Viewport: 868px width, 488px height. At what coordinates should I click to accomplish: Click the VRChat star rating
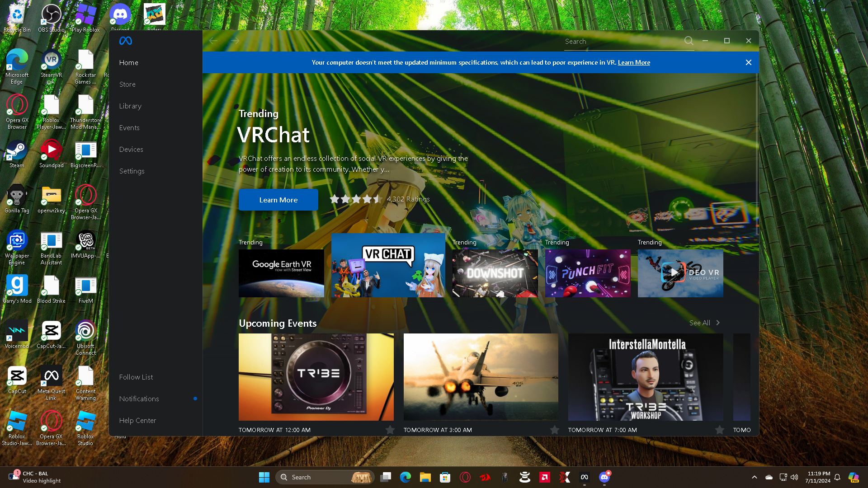pos(356,199)
